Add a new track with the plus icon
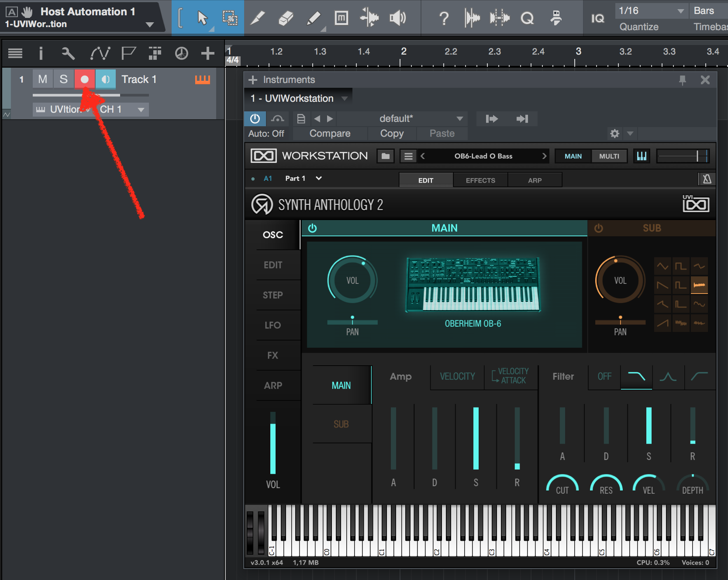This screenshot has height=580, width=728. [207, 53]
